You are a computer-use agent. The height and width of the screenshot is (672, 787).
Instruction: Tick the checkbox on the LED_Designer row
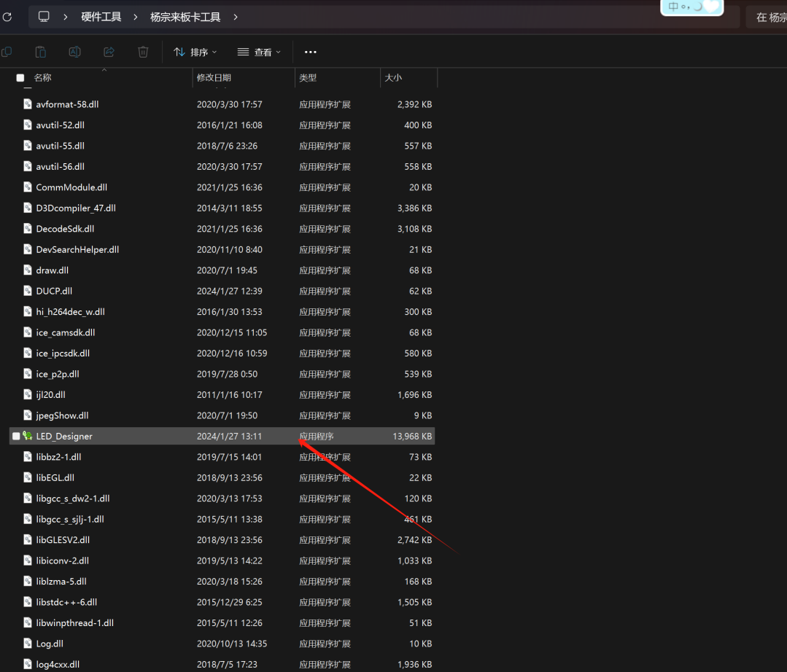click(16, 437)
